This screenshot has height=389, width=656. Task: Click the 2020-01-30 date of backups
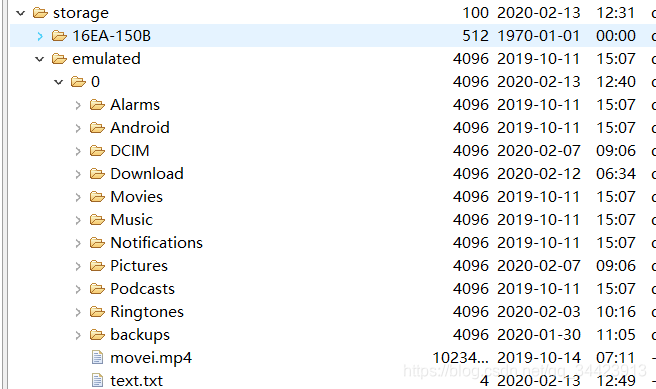pyautogui.click(x=538, y=335)
